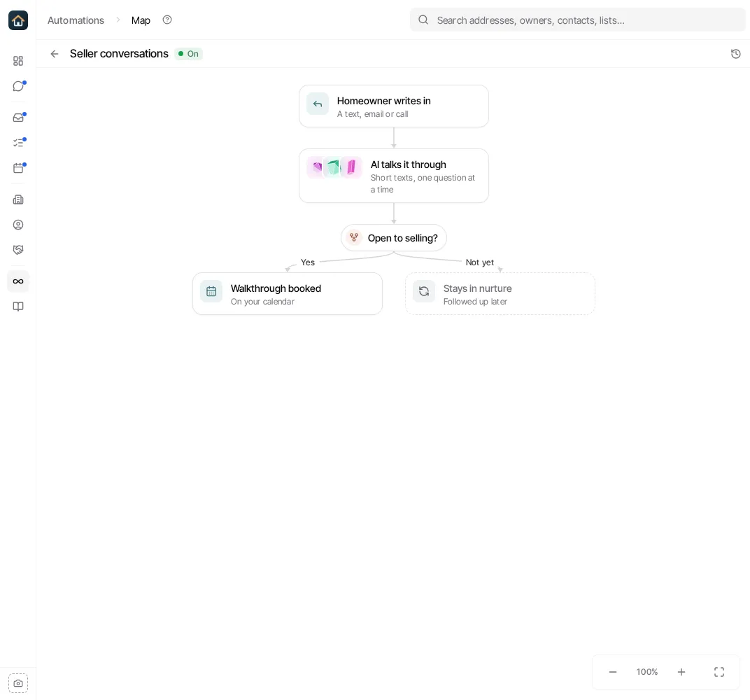
Task: Open the tasks checklist icon
Action: click(18, 143)
